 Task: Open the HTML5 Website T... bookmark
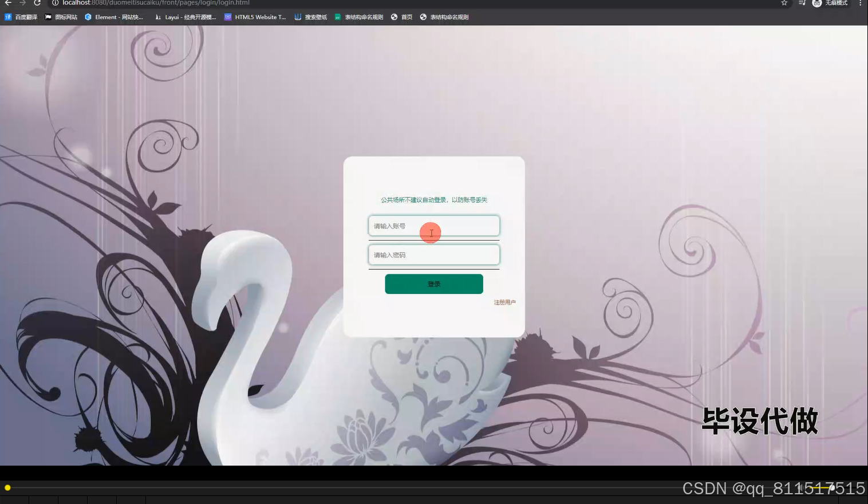click(255, 17)
